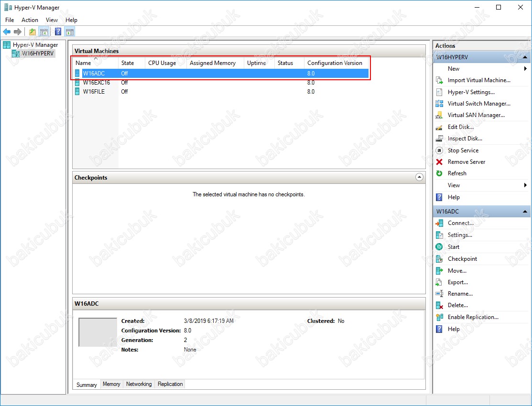Click the Import Virtual Machine... link
The width and height of the screenshot is (532, 406).
pos(479,80)
